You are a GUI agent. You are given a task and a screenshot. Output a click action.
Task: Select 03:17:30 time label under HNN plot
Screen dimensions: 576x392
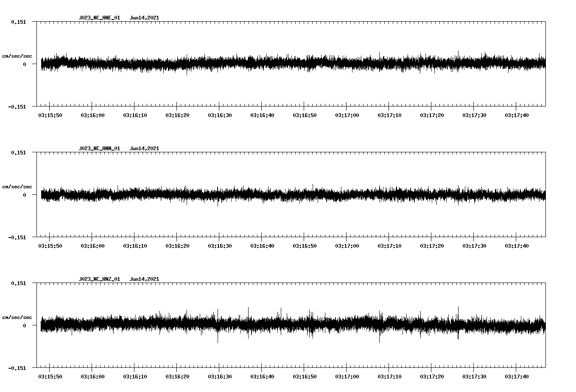[474, 246]
